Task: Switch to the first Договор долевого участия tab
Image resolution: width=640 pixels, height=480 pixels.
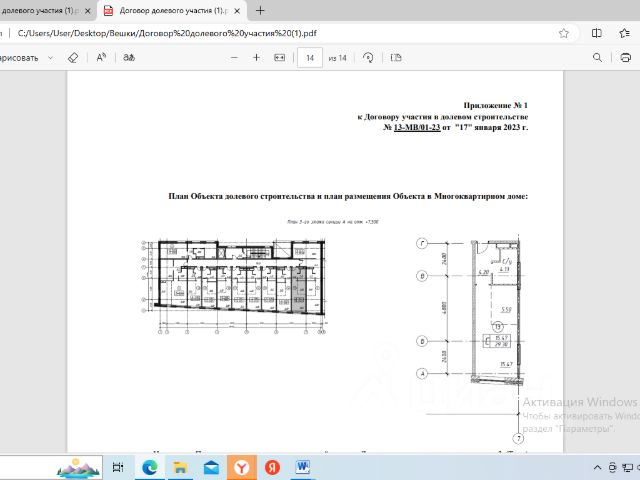Action: pos(39,11)
